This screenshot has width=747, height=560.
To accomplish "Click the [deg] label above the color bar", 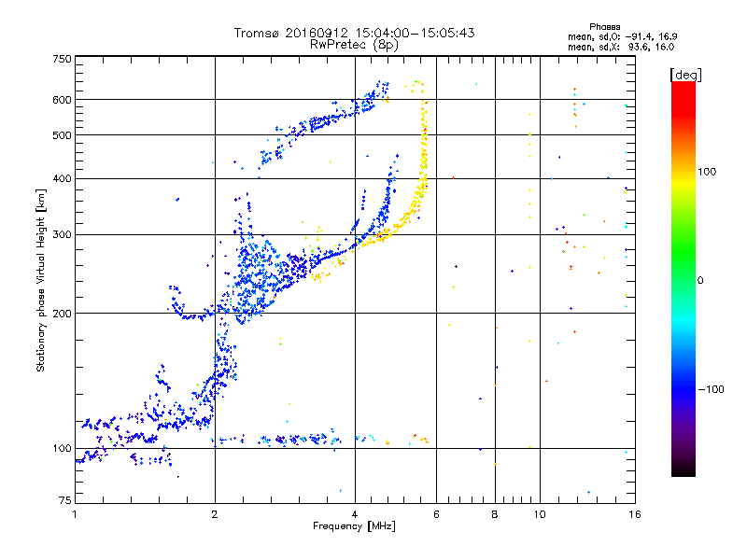I will click(x=685, y=75).
